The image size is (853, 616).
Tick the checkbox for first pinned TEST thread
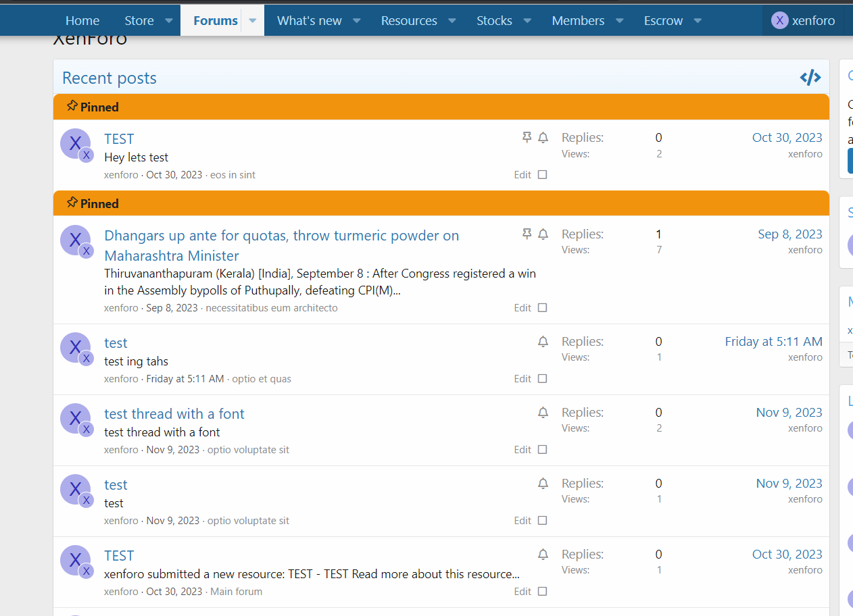tap(542, 175)
